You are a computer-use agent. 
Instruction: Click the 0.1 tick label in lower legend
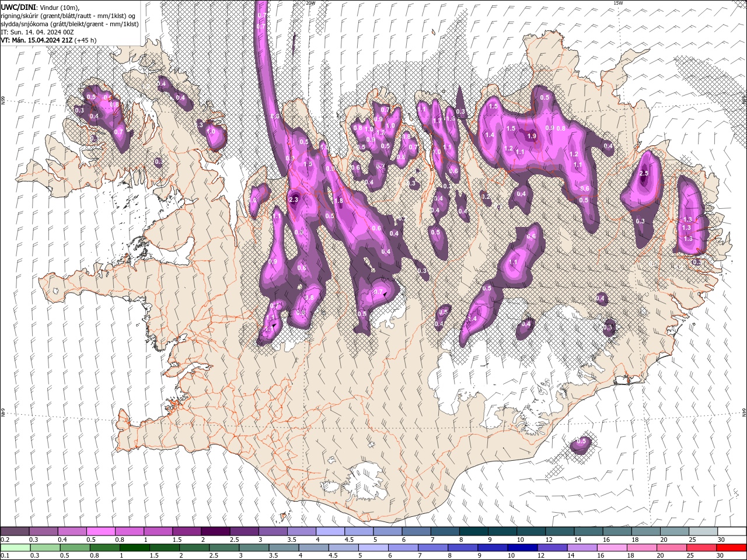tap(4, 556)
